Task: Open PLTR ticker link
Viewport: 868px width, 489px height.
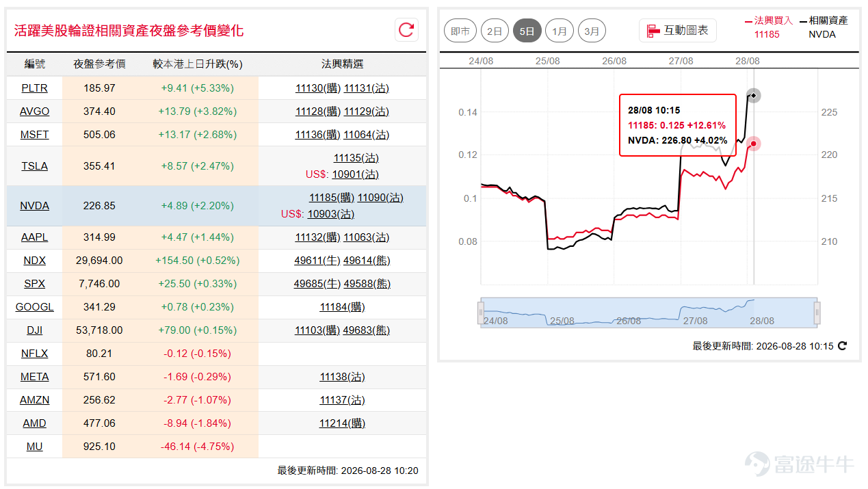Action: (34, 88)
